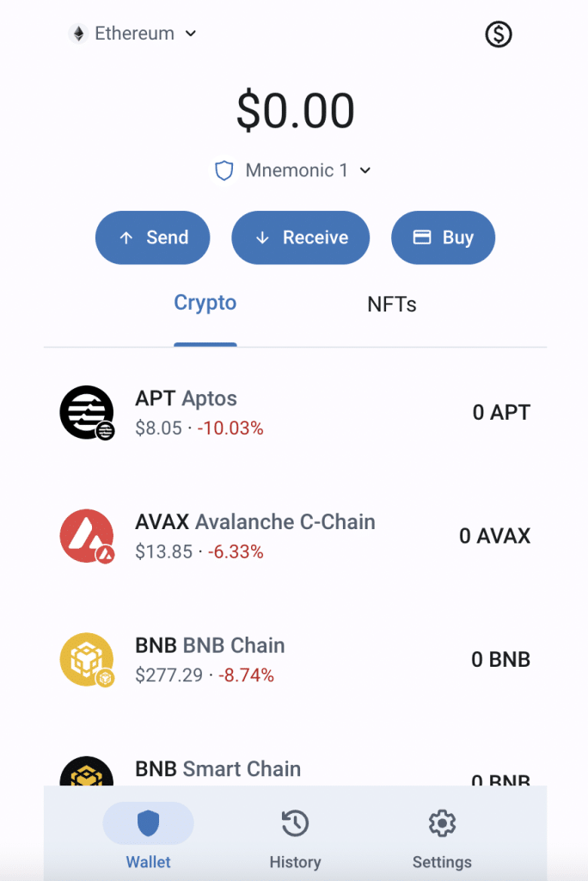Select the Wallet shield icon
This screenshot has height=881, width=588.
[x=148, y=823]
